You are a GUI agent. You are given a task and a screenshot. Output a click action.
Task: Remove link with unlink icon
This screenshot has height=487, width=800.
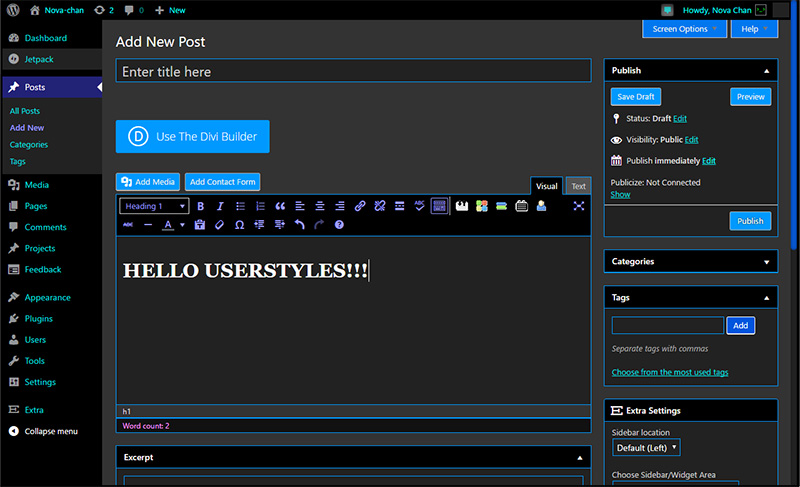[x=380, y=206]
